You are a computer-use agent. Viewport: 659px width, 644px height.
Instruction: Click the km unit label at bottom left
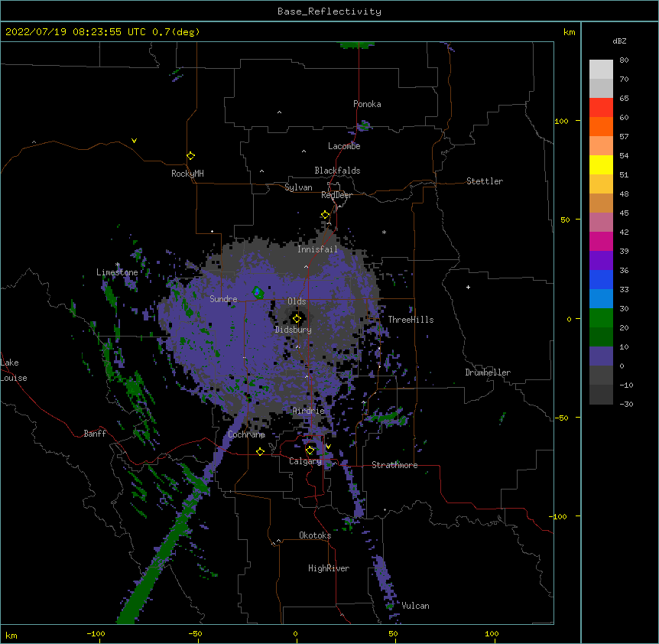[x=11, y=636]
